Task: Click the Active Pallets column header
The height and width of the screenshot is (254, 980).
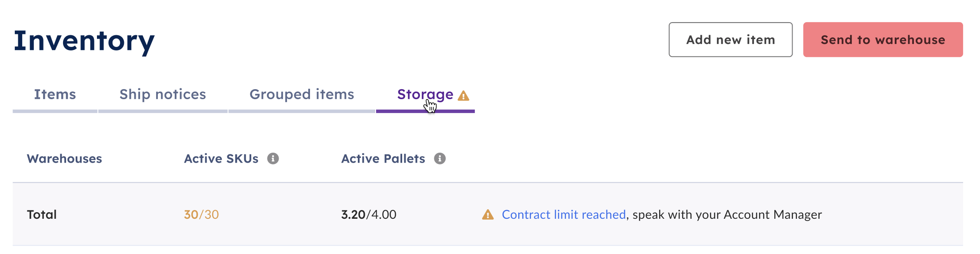Action: [x=383, y=159]
